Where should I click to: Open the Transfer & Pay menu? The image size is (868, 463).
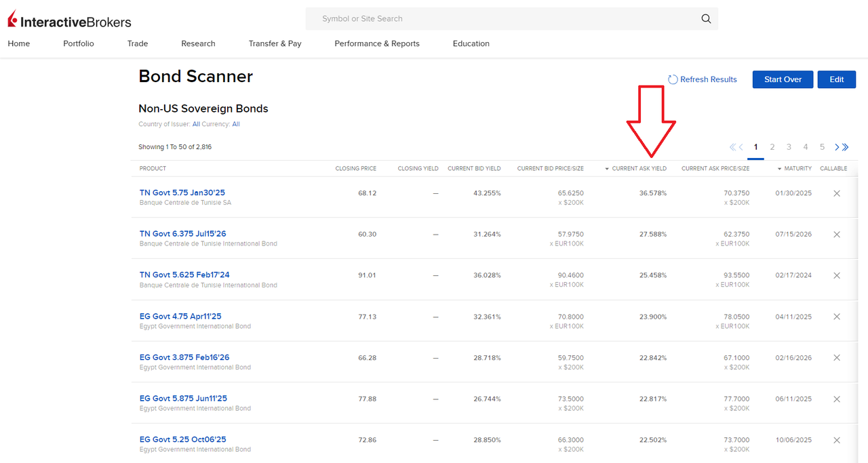click(275, 43)
